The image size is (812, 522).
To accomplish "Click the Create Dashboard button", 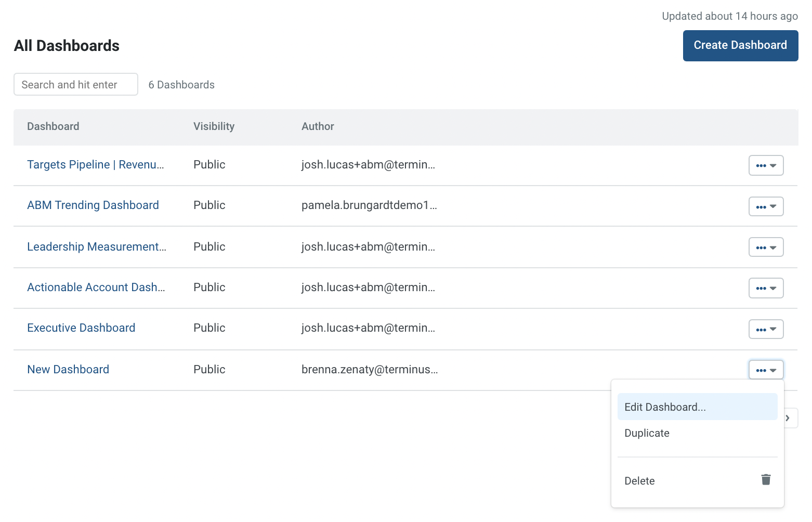I will pyautogui.click(x=740, y=46).
